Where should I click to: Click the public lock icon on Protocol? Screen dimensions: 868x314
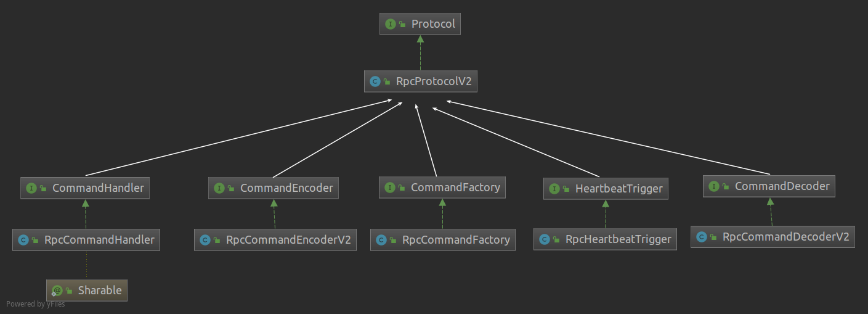coord(402,25)
